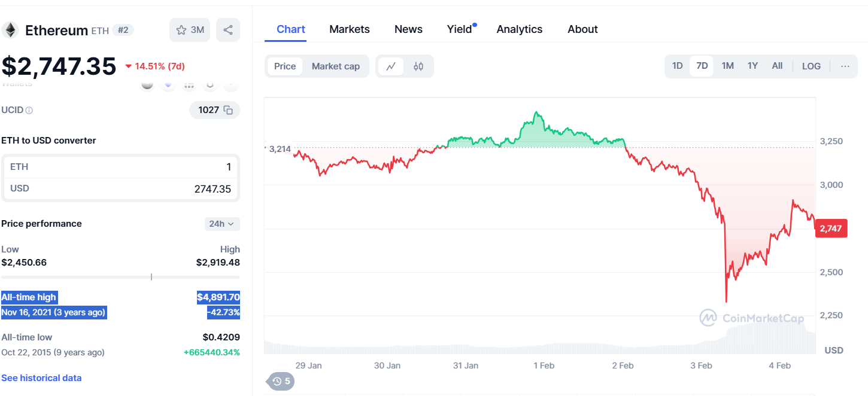Click See historical data link
Viewport: 868px width, 396px height.
41,378
